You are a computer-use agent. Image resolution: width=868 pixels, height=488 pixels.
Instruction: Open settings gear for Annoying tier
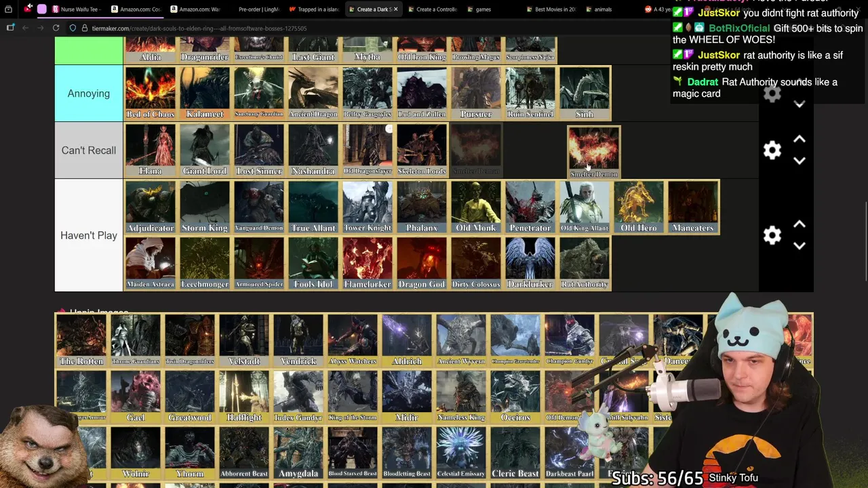click(x=772, y=94)
